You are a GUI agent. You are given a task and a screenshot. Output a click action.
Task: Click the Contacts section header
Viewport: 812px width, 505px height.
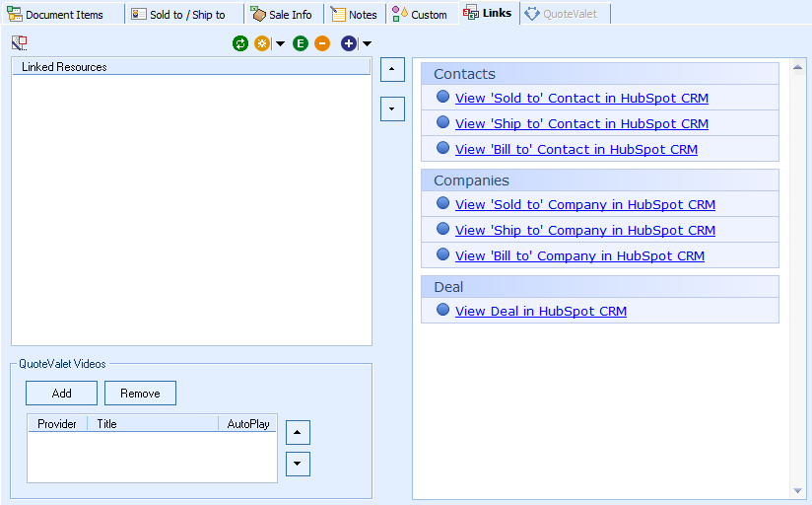pos(600,74)
